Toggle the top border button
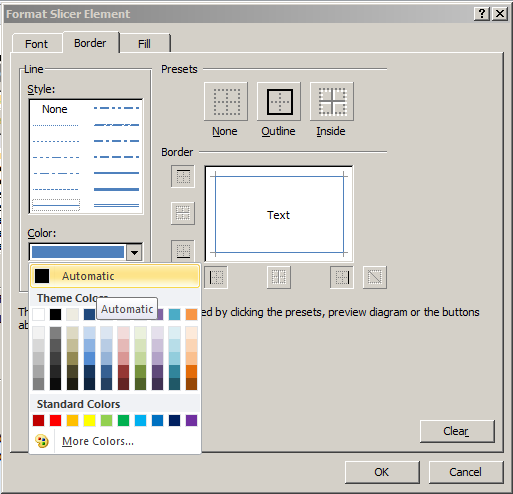 [183, 176]
